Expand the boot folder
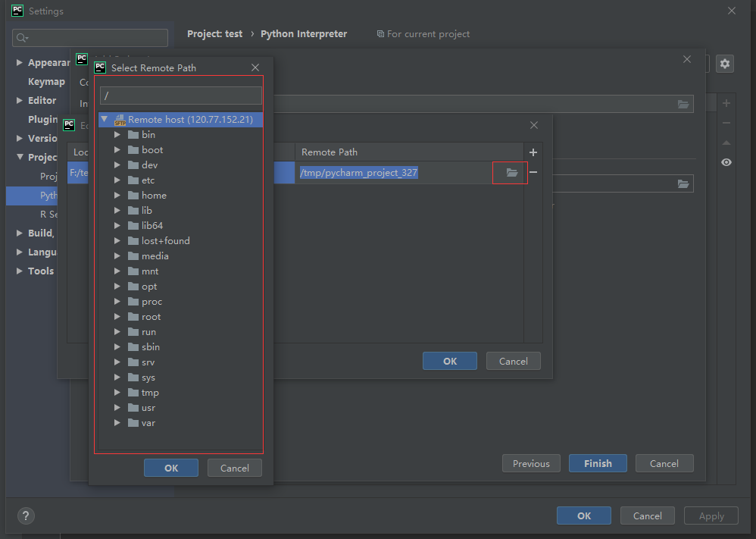The image size is (756, 539). (x=117, y=150)
